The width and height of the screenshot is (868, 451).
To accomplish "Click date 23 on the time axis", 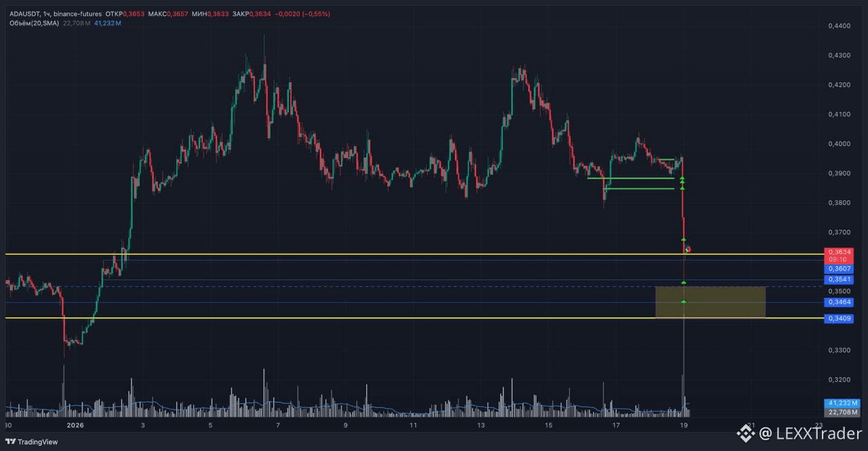I will tap(818, 426).
